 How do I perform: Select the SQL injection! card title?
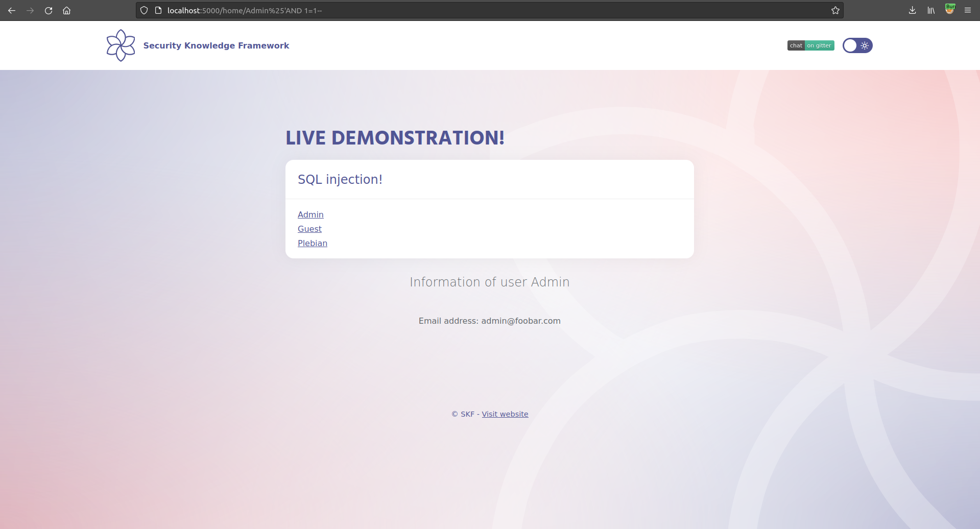(340, 179)
